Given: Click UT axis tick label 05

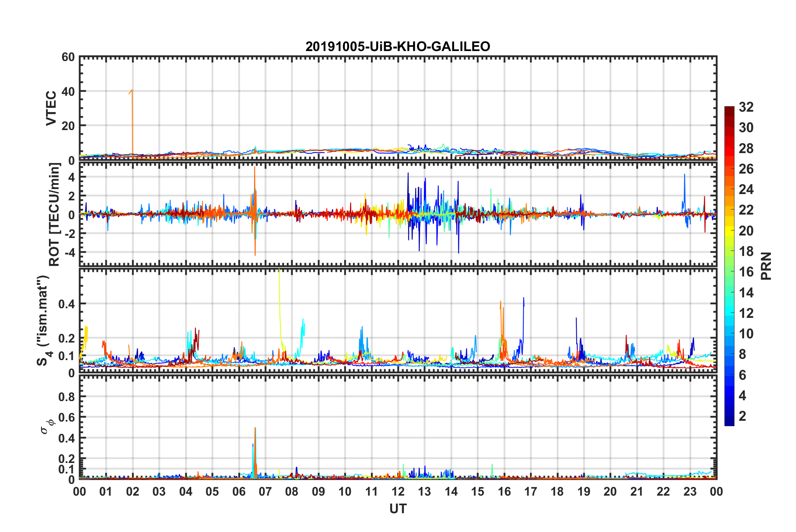Looking at the screenshot, I should (212, 491).
